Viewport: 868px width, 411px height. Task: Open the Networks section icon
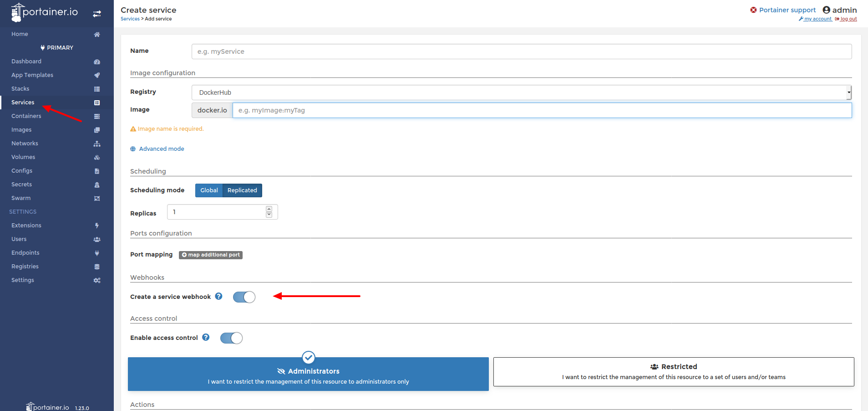(x=96, y=143)
